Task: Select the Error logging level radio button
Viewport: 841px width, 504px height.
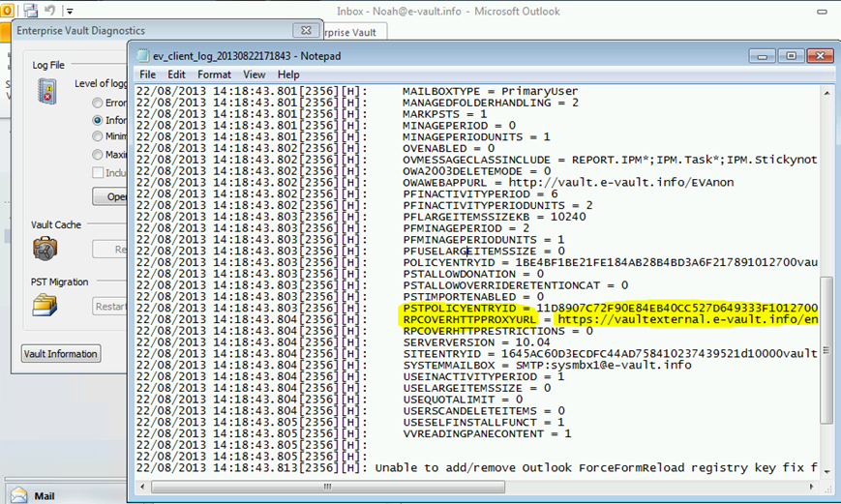Action: tap(97, 103)
